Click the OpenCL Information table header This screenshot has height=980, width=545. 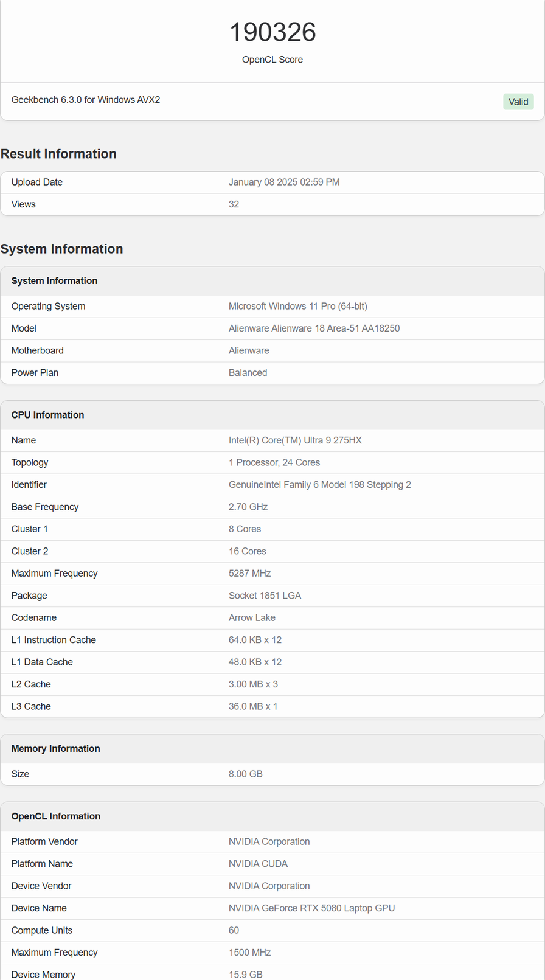(55, 816)
